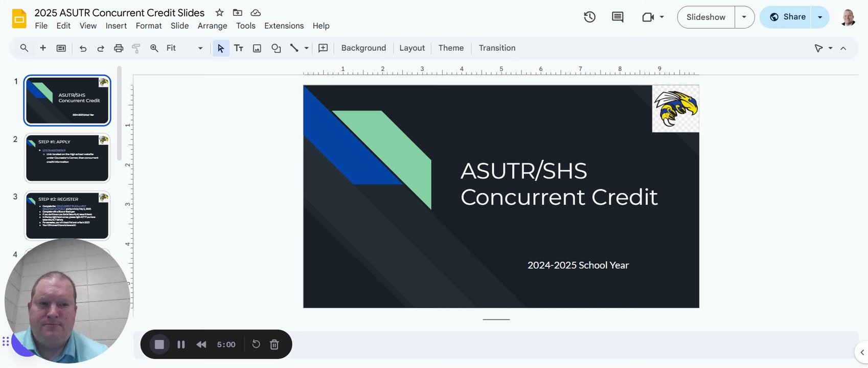Open the View menu
The height and width of the screenshot is (368, 868).
pyautogui.click(x=88, y=26)
